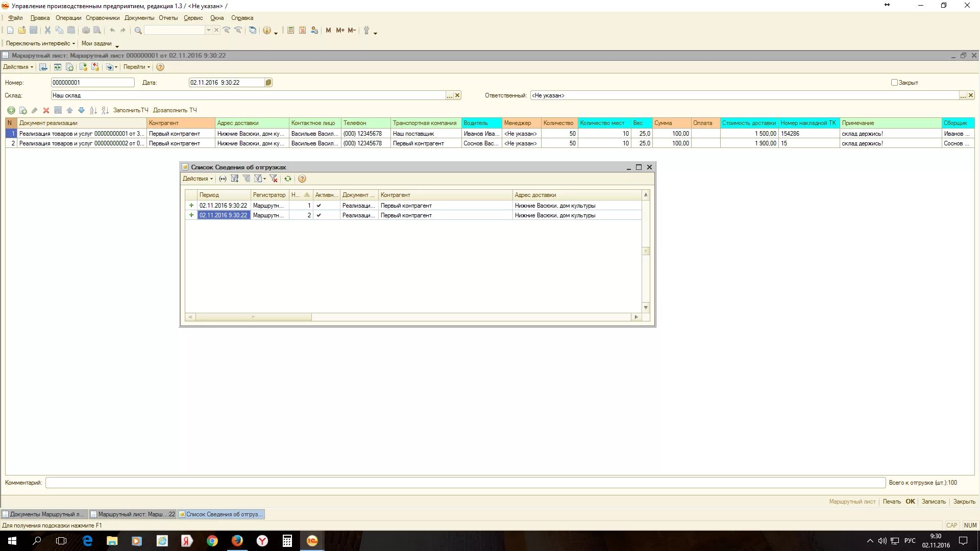Toggle the Закрыт checkbox
The image size is (980, 551).
[x=894, y=82]
